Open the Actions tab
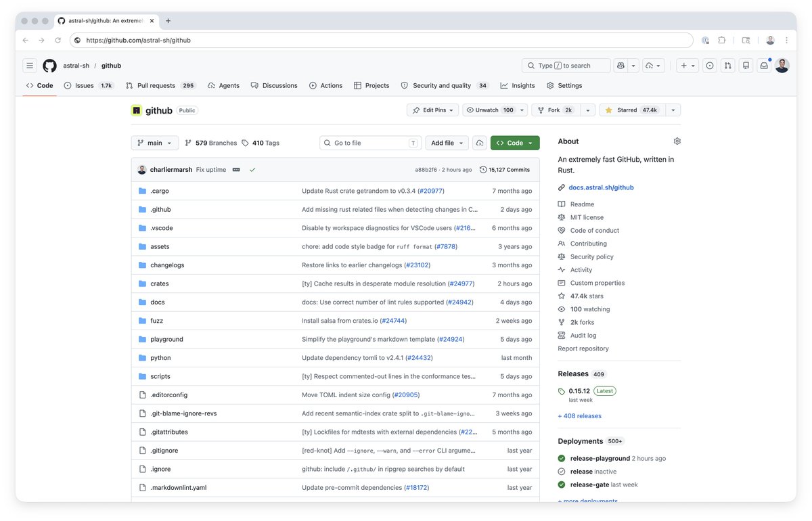This screenshot has width=812, height=521. pos(325,86)
